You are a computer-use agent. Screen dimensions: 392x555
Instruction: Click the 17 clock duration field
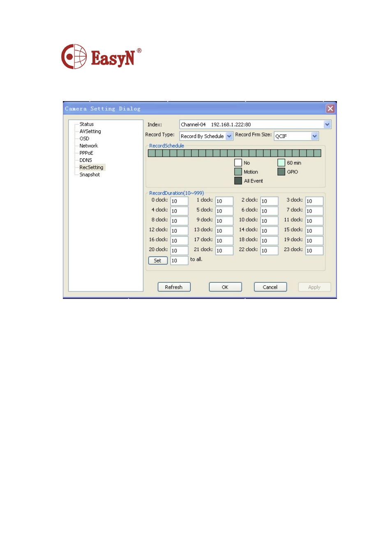click(224, 240)
